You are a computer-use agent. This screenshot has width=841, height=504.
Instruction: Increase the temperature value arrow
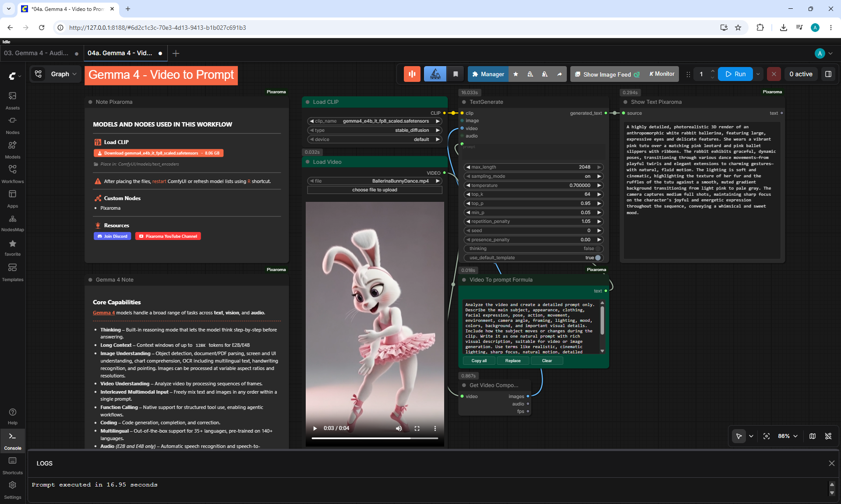599,186
